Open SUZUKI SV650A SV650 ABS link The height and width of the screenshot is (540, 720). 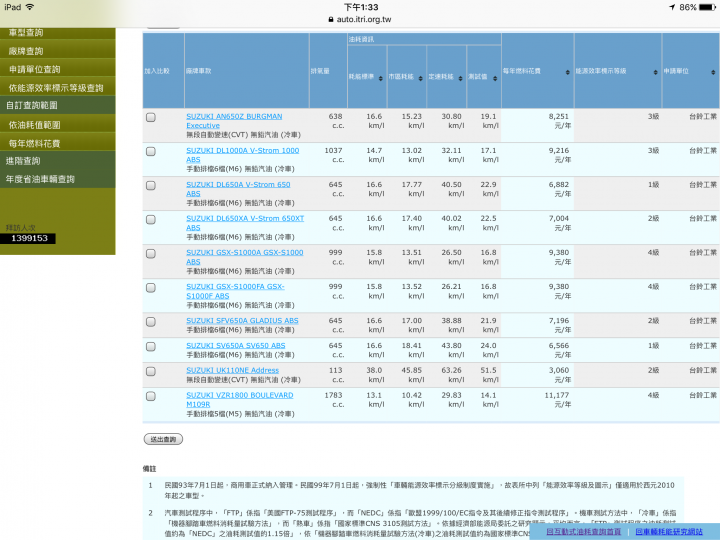click(x=236, y=345)
